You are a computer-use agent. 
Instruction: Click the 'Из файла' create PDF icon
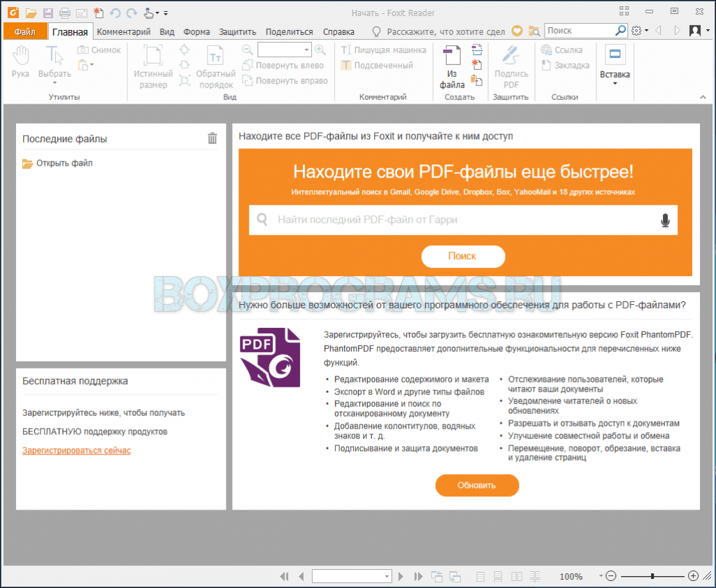[452, 66]
